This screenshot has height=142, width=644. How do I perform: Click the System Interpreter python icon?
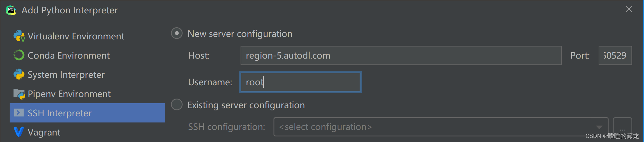pyautogui.click(x=19, y=74)
